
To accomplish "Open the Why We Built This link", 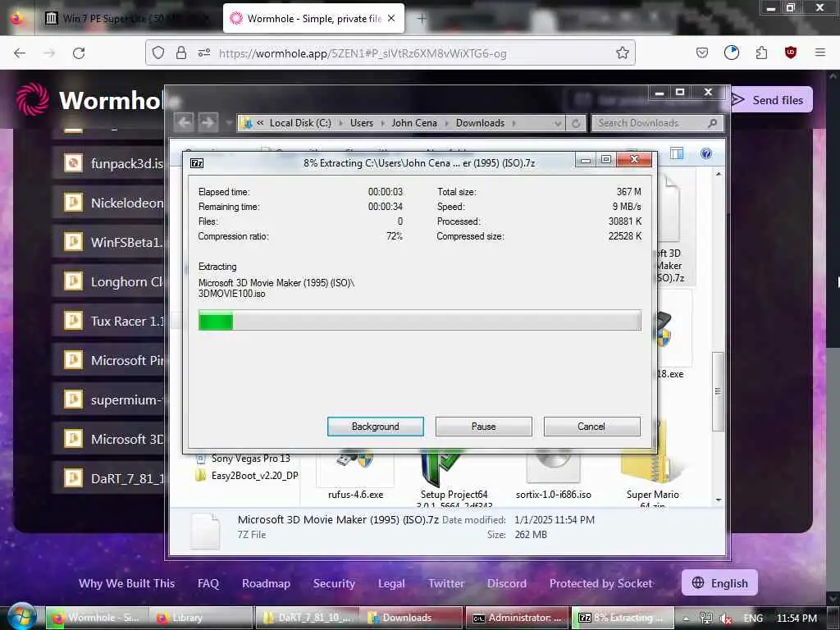I will [x=126, y=583].
